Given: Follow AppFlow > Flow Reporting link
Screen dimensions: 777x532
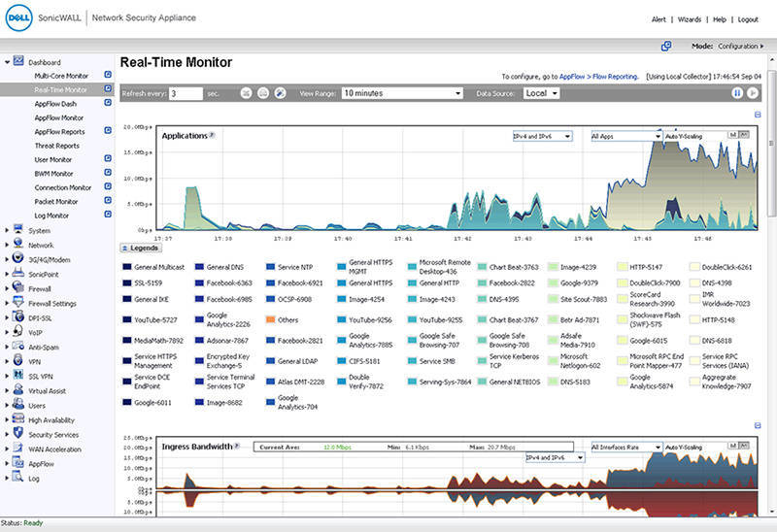Looking at the screenshot, I should 598,77.
